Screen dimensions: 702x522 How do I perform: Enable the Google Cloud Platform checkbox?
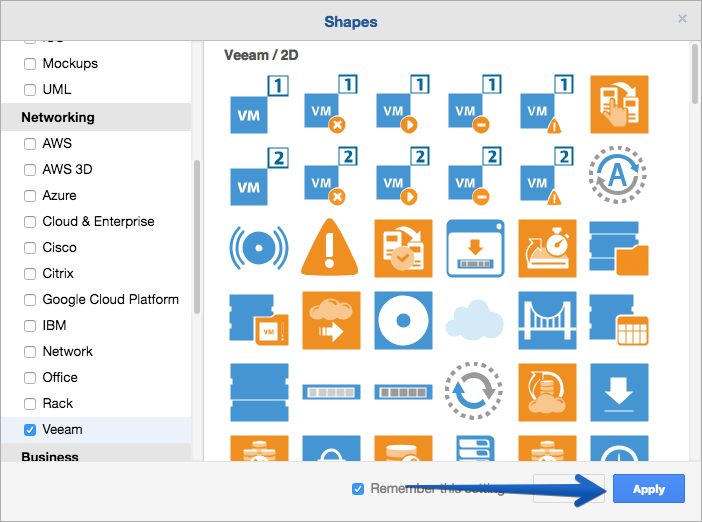click(x=30, y=300)
